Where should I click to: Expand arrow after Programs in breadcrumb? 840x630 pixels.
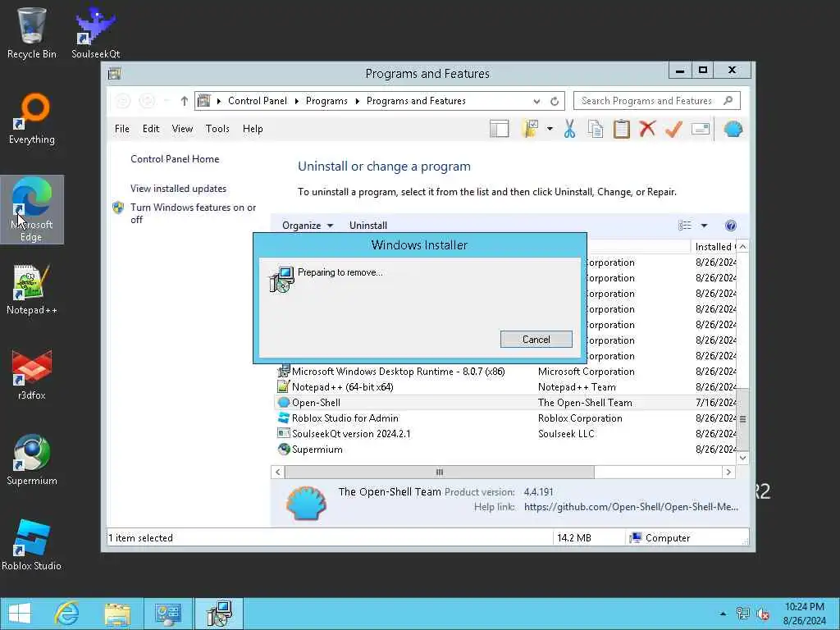[357, 101]
